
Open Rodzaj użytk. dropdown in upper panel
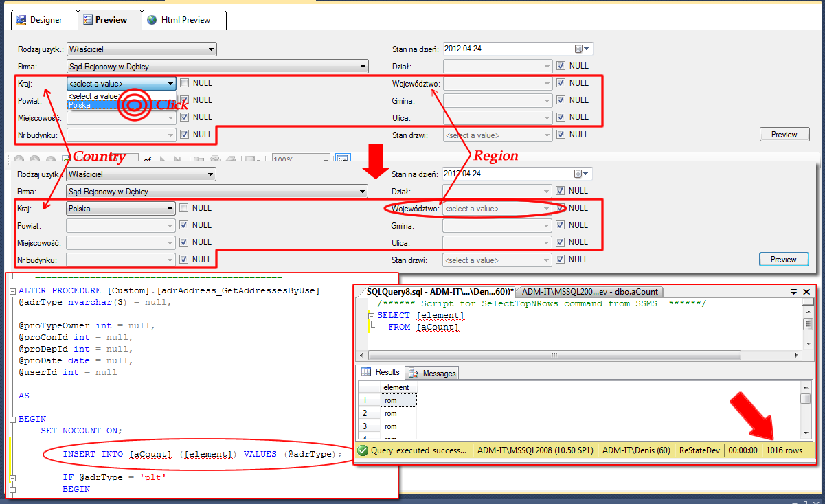click(x=142, y=49)
